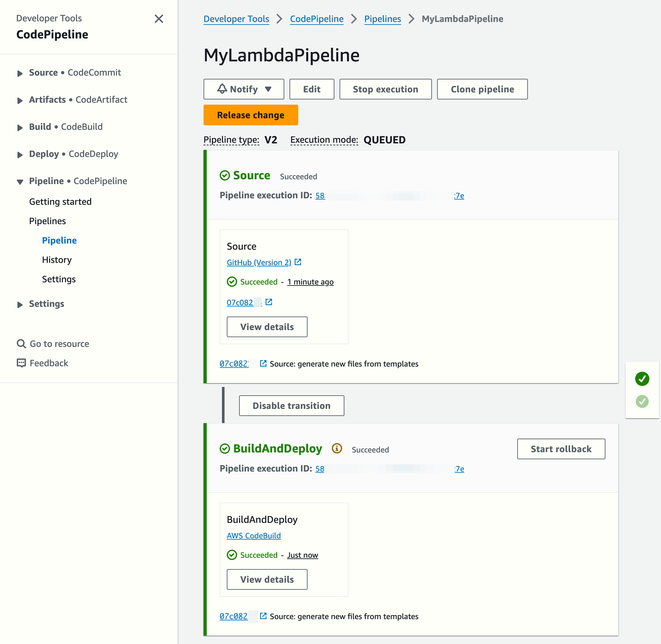Open the commit 07c082 external link

(x=268, y=302)
